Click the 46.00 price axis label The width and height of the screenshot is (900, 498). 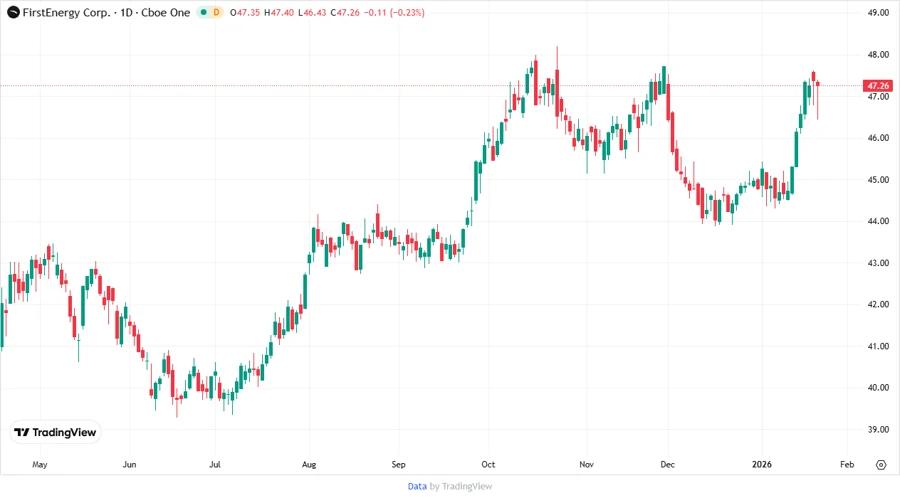tap(878, 138)
